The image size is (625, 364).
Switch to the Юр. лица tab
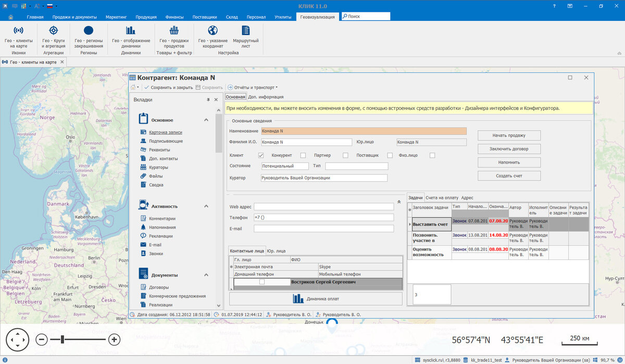click(x=276, y=251)
